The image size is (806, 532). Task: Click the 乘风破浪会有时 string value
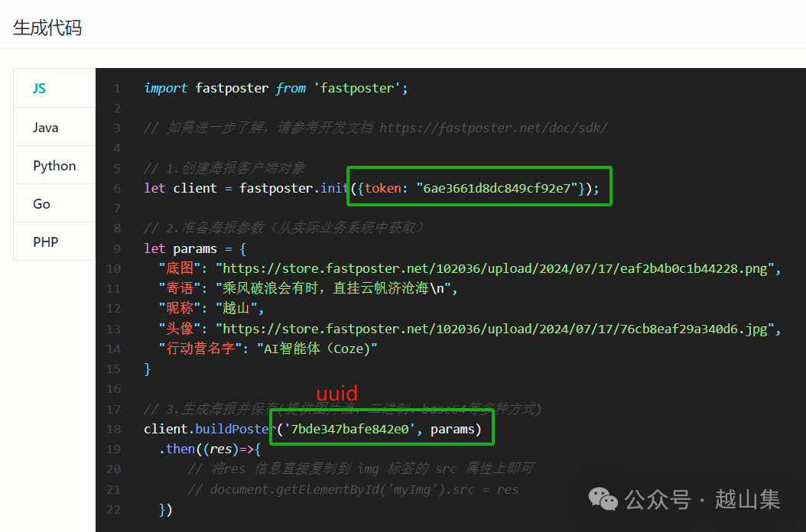[333, 288]
